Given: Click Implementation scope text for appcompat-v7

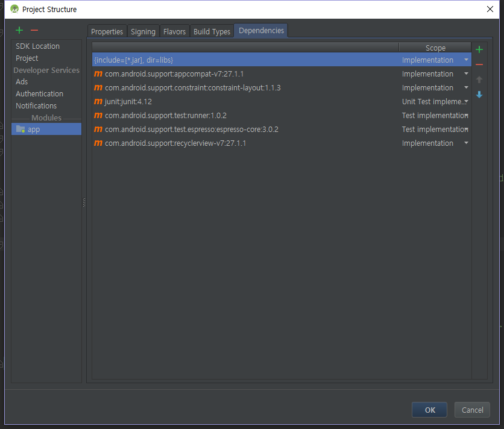Looking at the screenshot, I should click(x=427, y=74).
